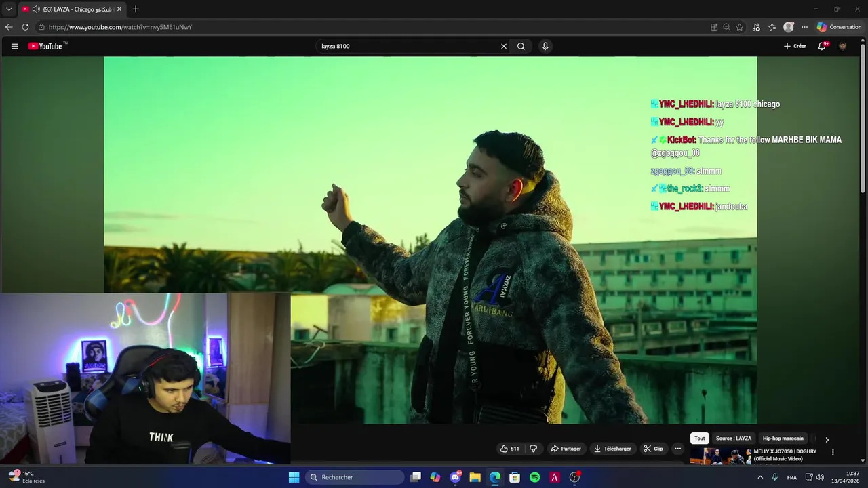Open volume control in system tray
The width and height of the screenshot is (868, 488).
coord(820,477)
